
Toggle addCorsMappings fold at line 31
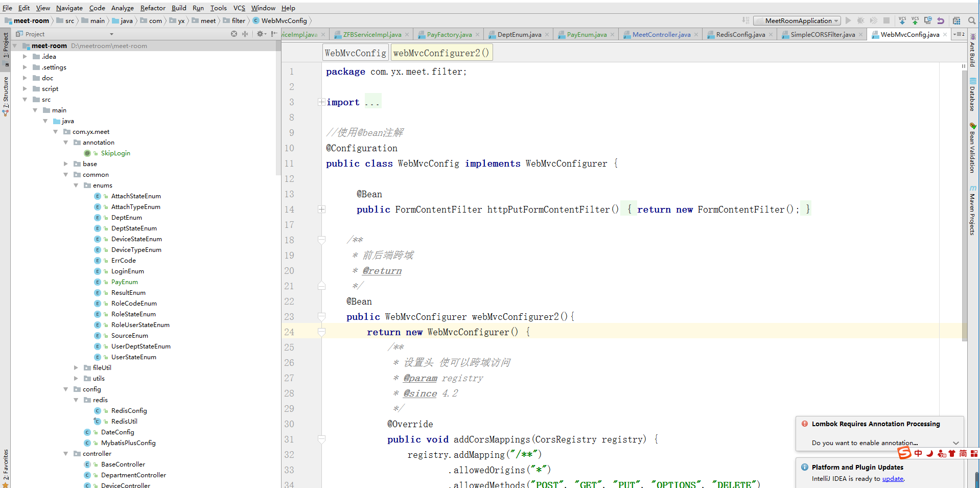click(321, 439)
